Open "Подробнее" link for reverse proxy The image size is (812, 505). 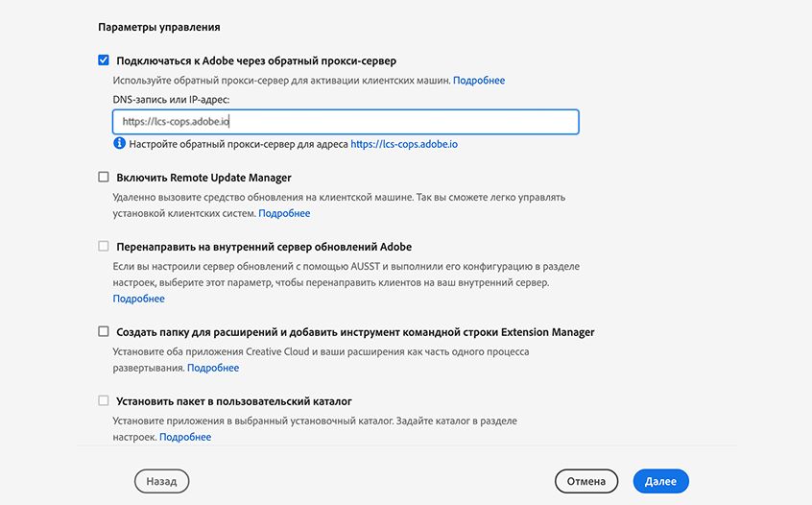click(479, 81)
